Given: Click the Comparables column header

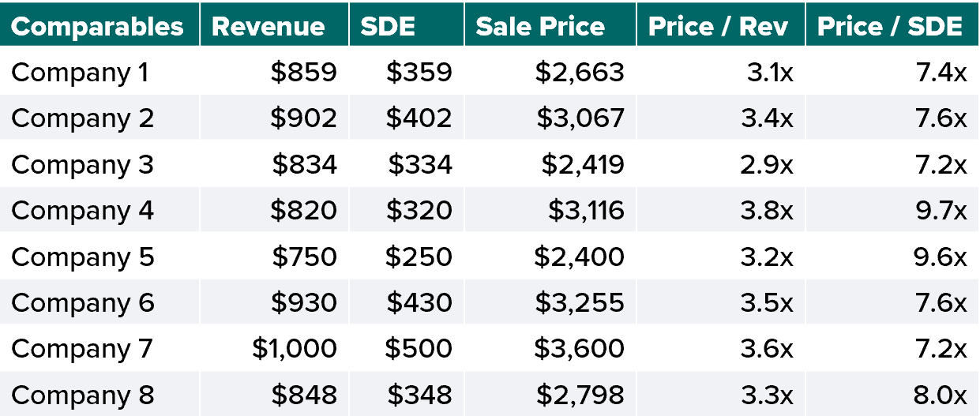Looking at the screenshot, I should [x=97, y=26].
